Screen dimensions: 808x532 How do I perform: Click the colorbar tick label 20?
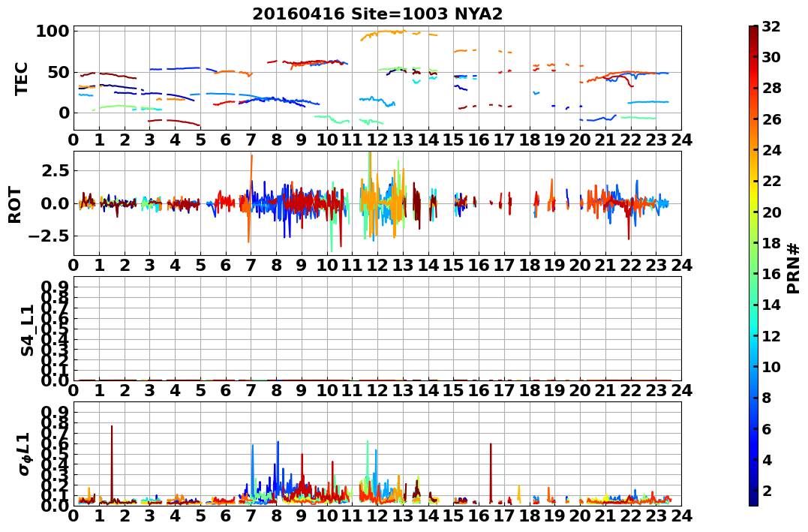click(x=771, y=212)
